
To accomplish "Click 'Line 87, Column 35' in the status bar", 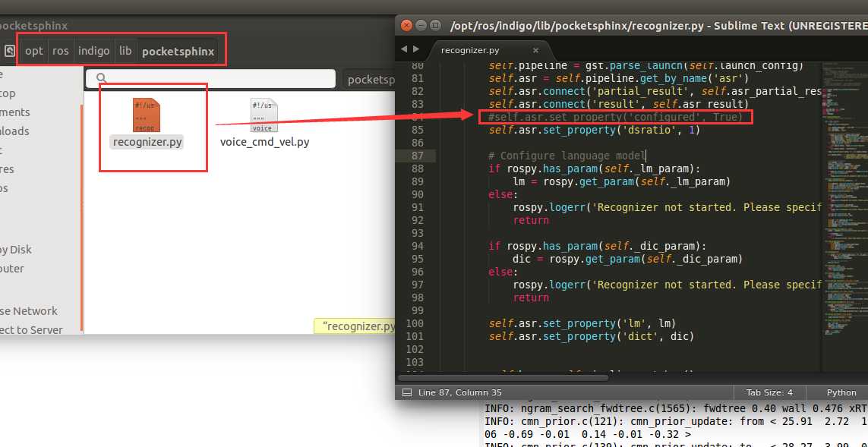I will (x=460, y=392).
